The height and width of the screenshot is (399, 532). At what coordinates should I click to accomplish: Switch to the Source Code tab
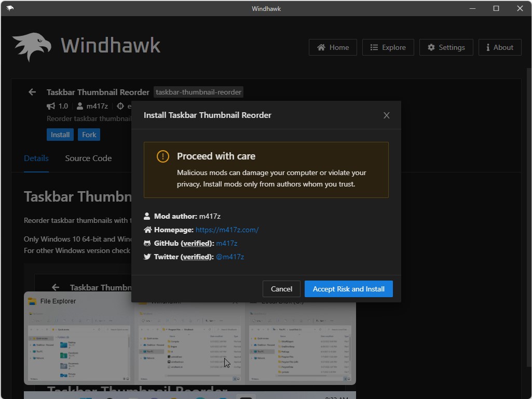click(x=88, y=158)
